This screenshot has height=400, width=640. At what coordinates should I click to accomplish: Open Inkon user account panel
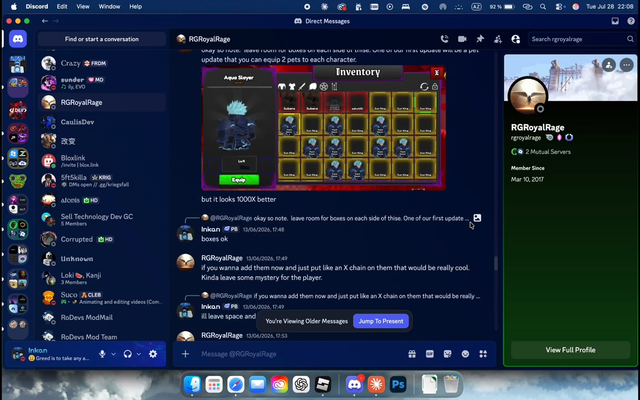52,354
